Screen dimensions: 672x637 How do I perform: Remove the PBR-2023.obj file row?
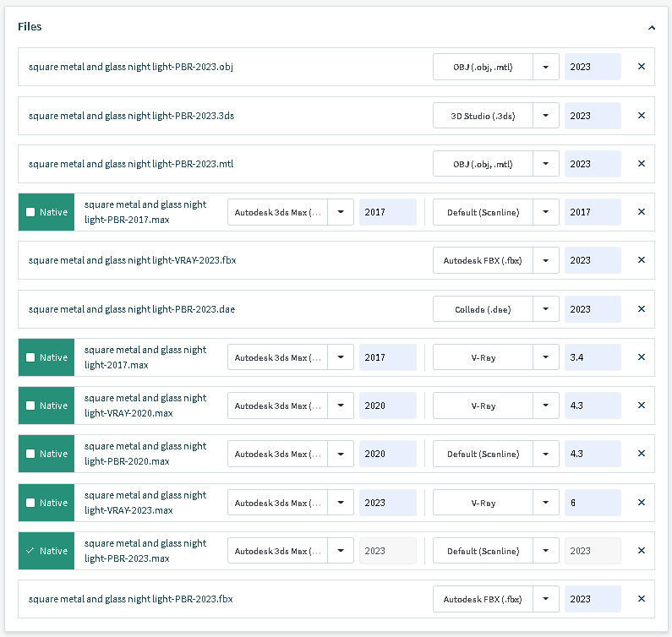click(x=641, y=67)
